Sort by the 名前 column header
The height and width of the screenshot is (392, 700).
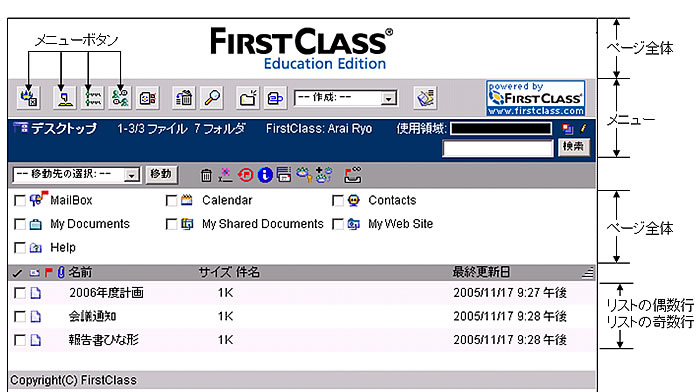tap(80, 272)
